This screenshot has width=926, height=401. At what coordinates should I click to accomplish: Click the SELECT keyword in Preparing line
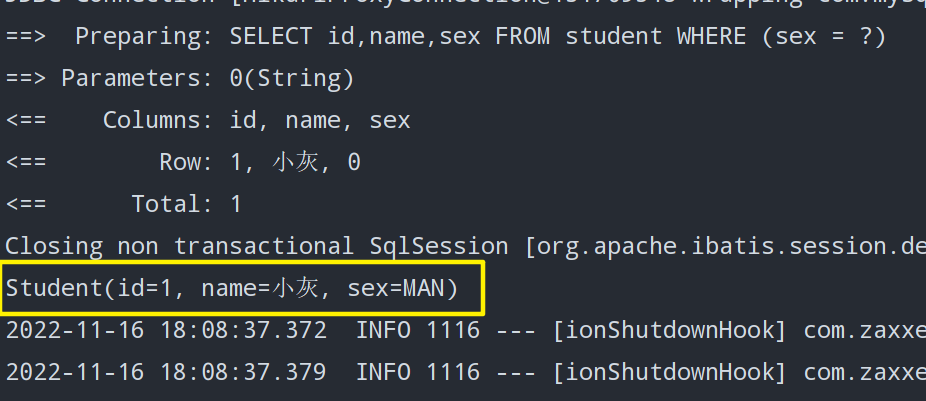point(270,37)
